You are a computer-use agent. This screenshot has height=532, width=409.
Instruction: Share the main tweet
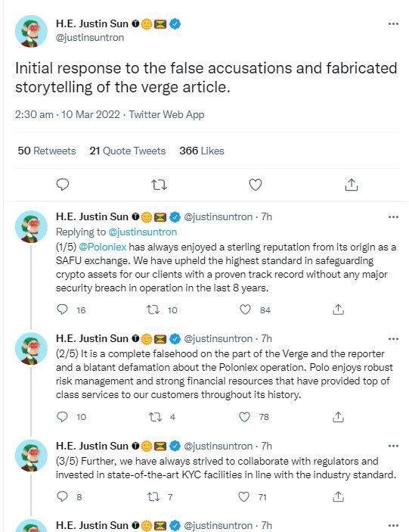pos(352,185)
